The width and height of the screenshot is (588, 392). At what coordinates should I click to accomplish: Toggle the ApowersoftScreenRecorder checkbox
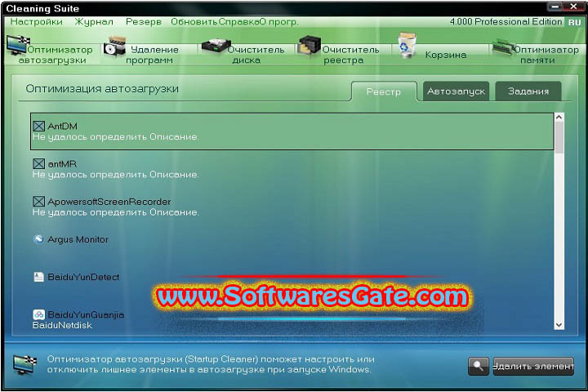click(x=38, y=202)
